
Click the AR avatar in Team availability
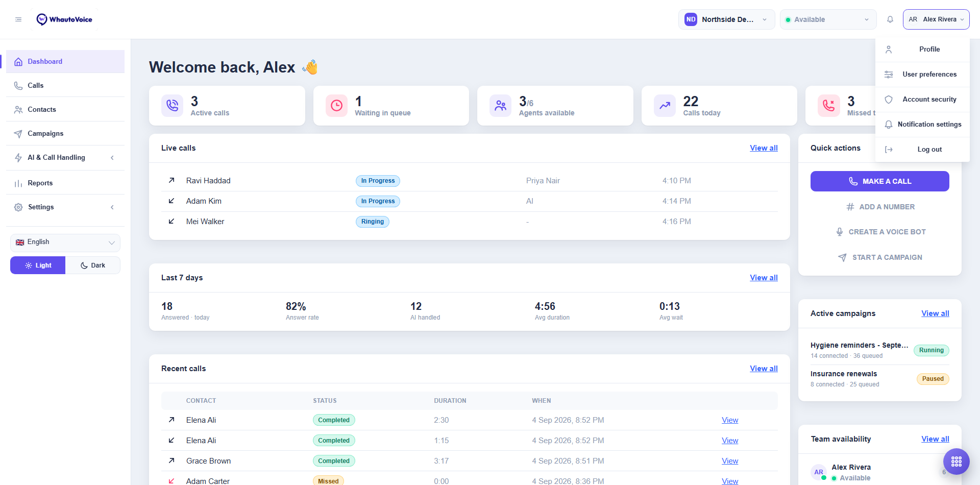819,472
